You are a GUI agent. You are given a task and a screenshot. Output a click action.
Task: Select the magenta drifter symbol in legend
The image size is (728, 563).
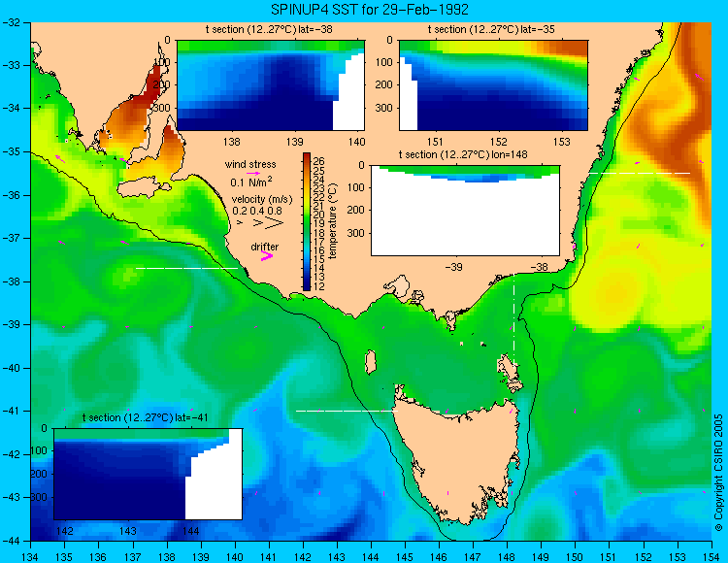267,256
